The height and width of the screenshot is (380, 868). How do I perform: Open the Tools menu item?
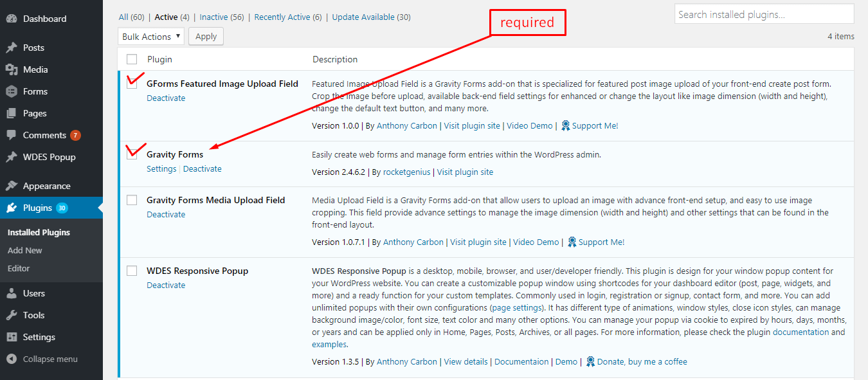(51, 315)
